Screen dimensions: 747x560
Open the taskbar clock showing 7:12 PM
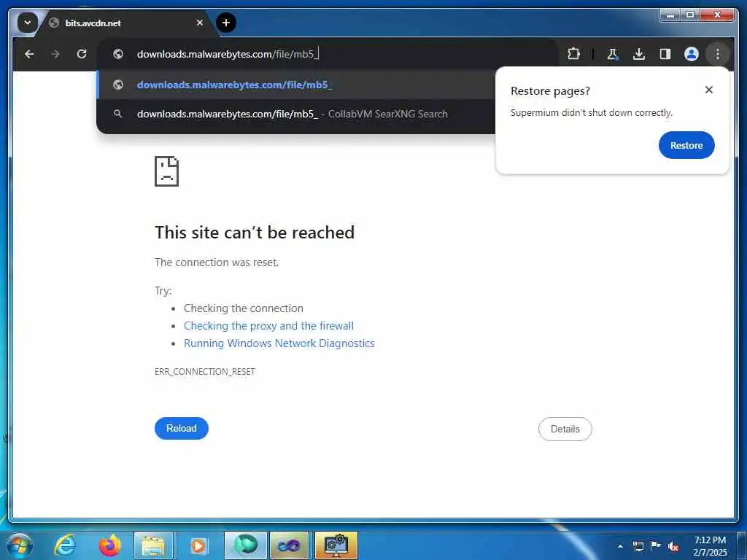(710, 546)
